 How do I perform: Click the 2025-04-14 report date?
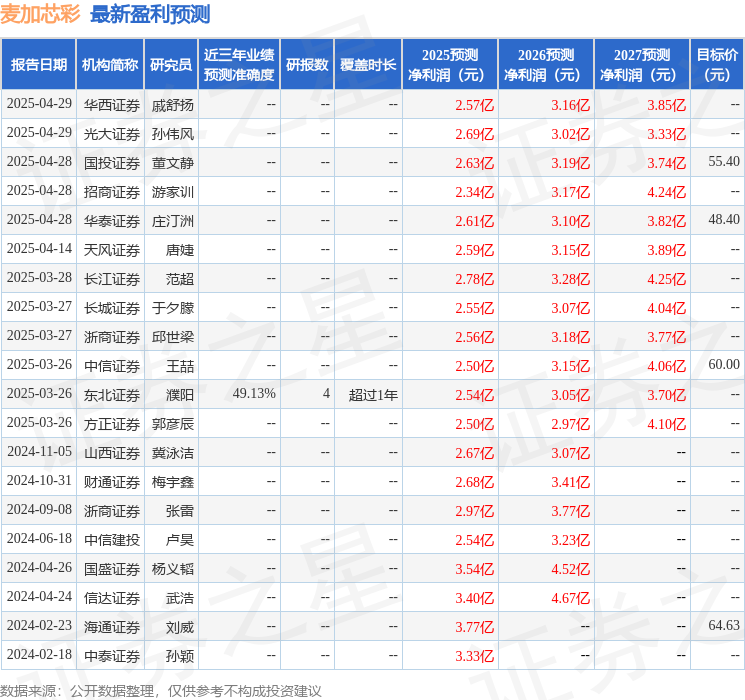click(39, 249)
